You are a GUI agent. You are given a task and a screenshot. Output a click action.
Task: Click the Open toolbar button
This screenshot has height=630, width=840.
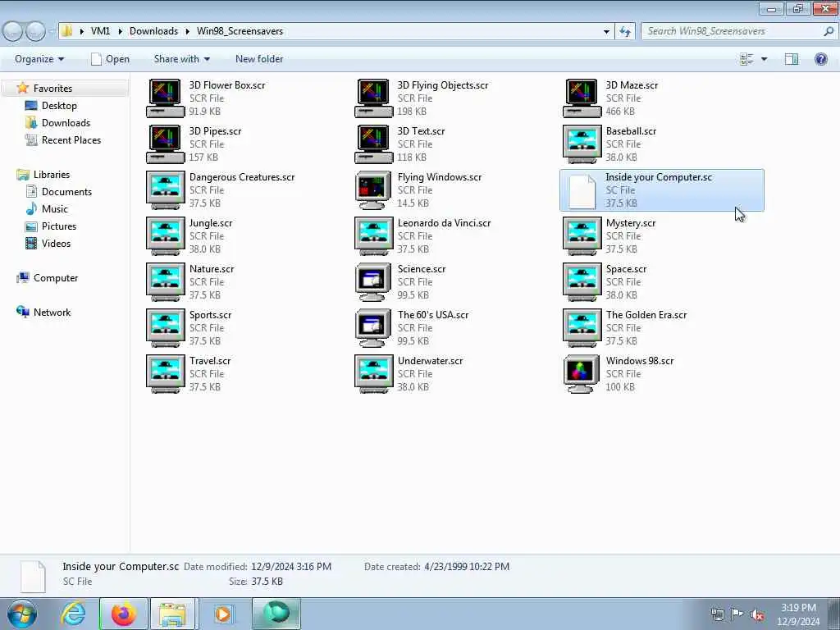pyautogui.click(x=111, y=59)
